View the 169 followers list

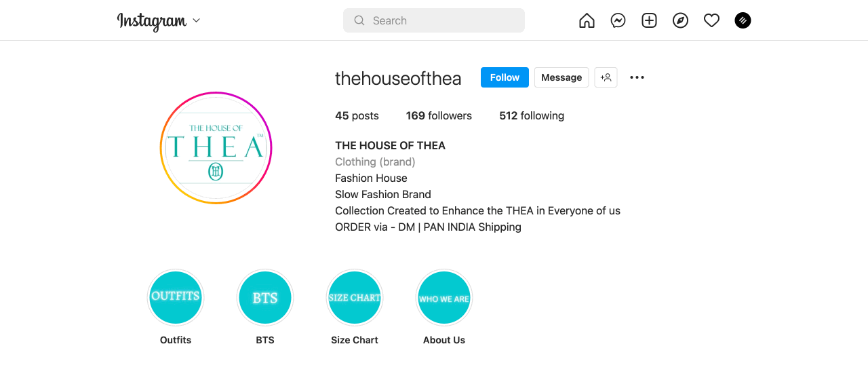coord(439,116)
